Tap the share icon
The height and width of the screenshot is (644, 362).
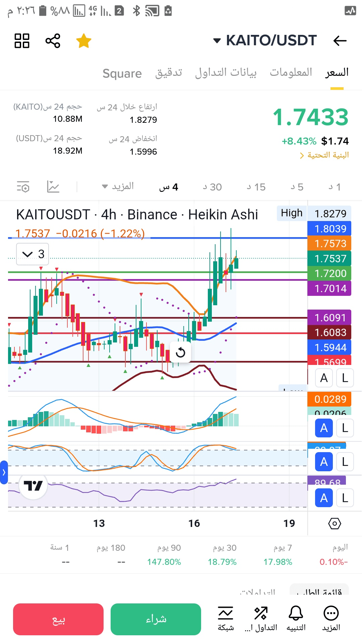coord(53,41)
